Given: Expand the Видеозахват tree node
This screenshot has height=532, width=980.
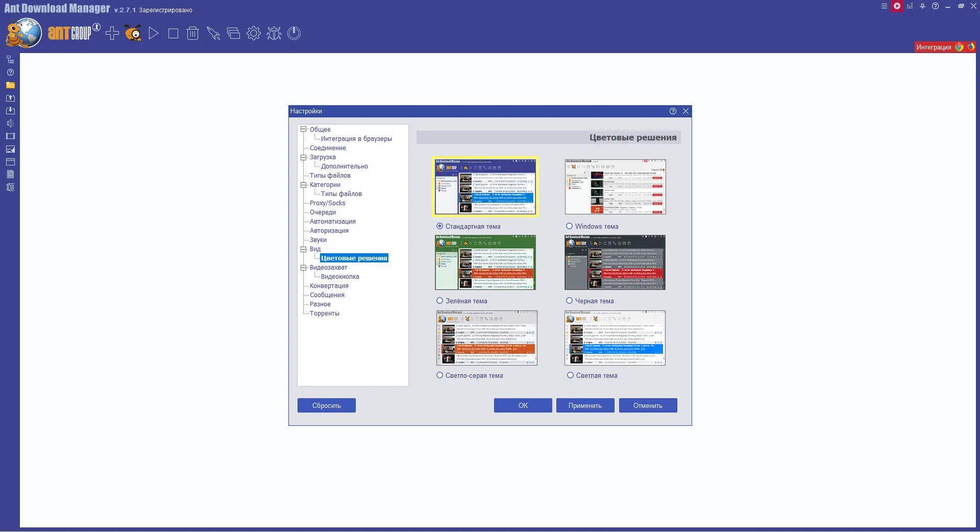Looking at the screenshot, I should coord(304,268).
